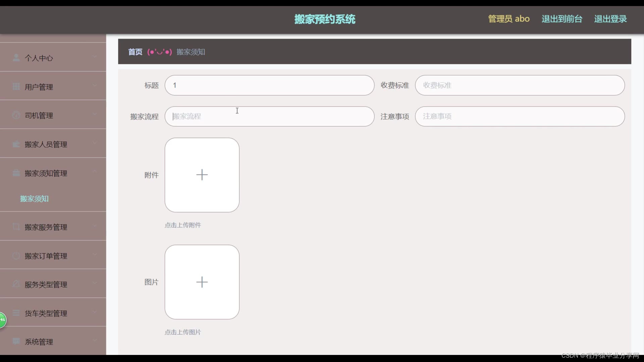Click the crop icon beside 搬家服务管理
This screenshot has height=362, width=644.
coord(16,227)
